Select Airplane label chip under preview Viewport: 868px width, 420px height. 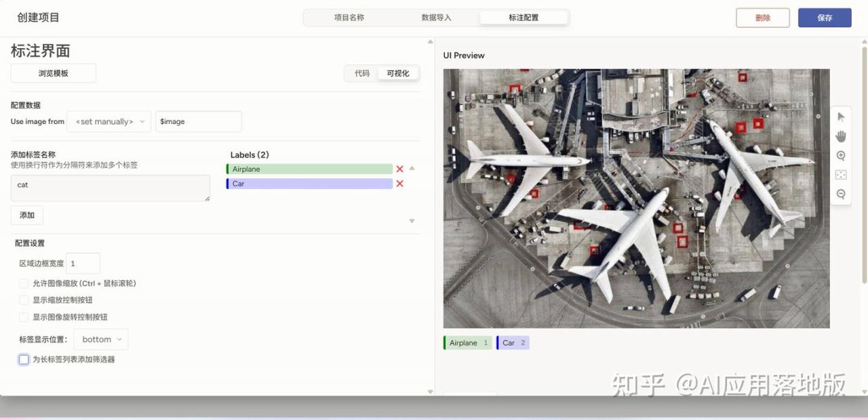[468, 343]
